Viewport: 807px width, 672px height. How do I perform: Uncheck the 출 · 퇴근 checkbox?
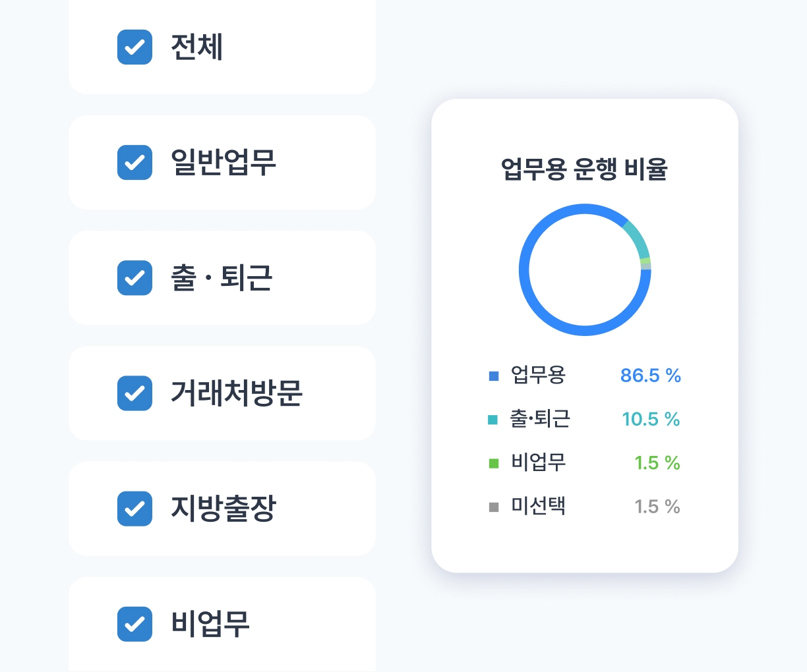(x=134, y=278)
